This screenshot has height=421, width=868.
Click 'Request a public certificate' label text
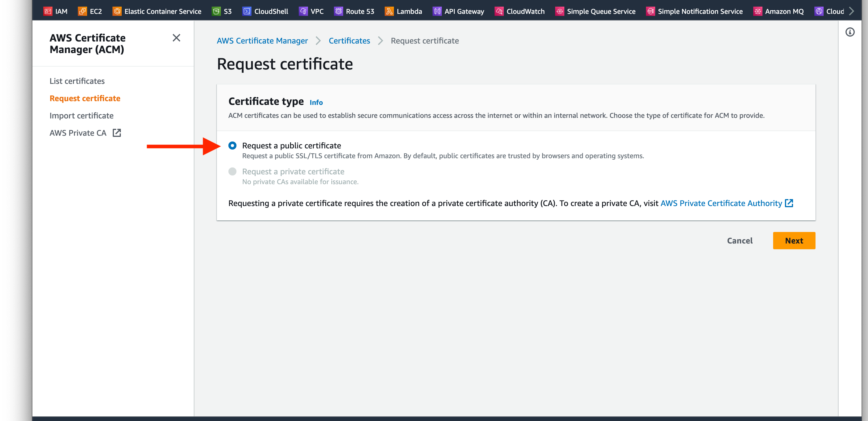291,146
